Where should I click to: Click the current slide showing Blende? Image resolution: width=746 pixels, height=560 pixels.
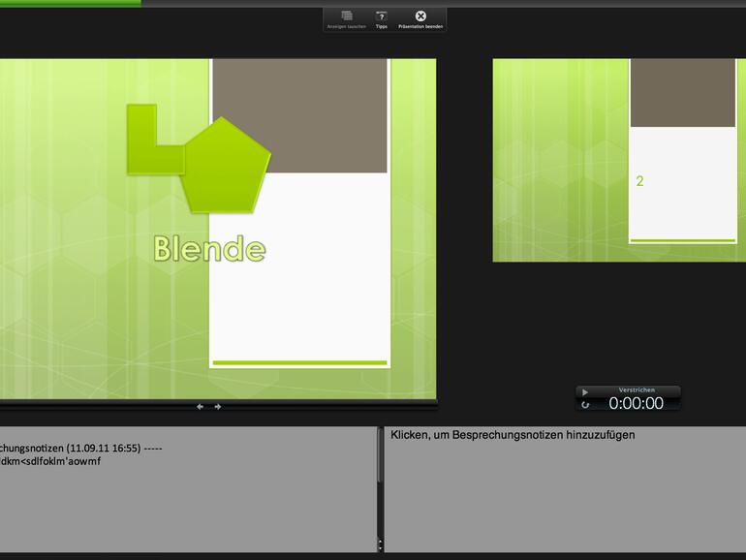(218, 229)
